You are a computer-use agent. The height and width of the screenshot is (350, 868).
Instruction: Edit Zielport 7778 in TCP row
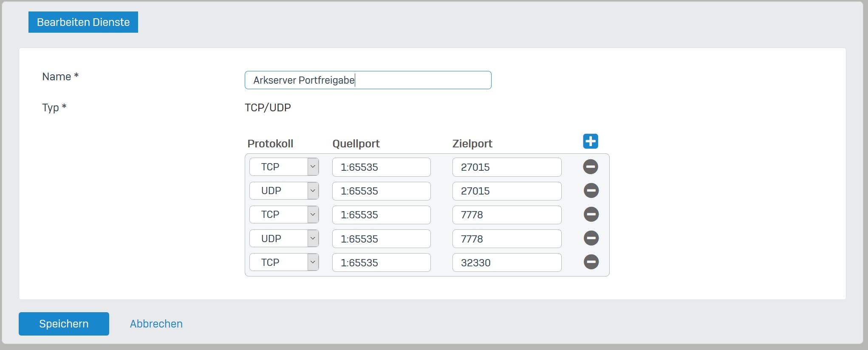pos(507,215)
